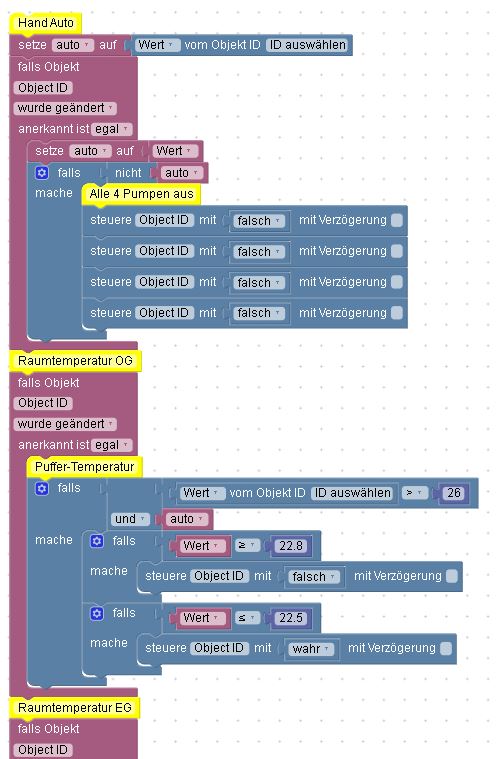Open 'auto' variable dropdown in top setze block
This screenshot has width=496, height=759.
pyautogui.click(x=73, y=45)
